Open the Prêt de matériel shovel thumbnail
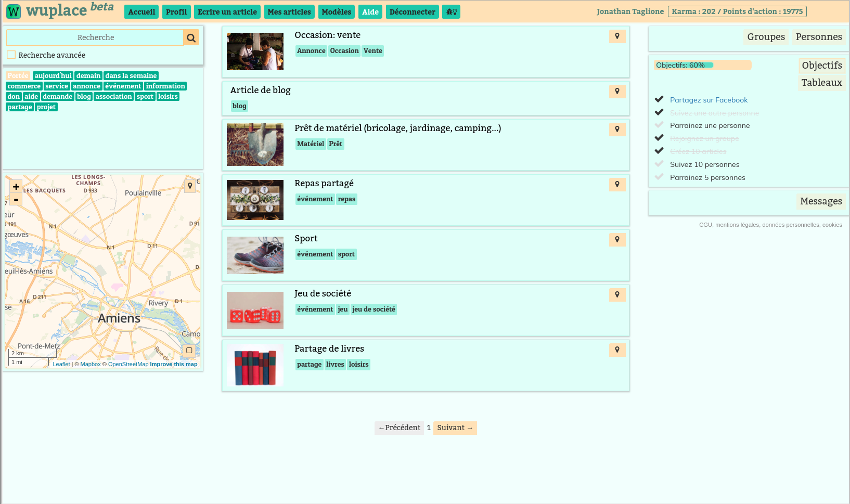 pos(255,145)
